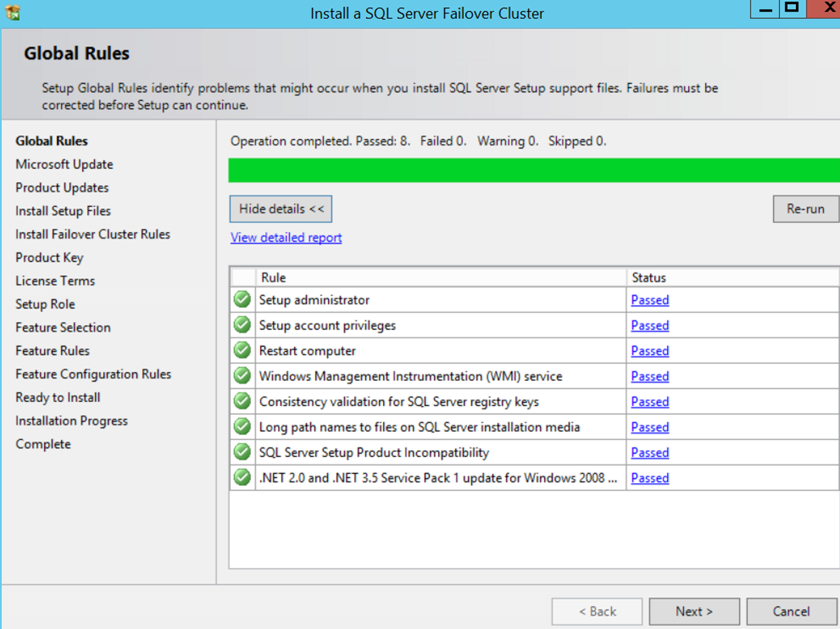Click .NET 2.0 and .NET 3.5 Service Pack text
This screenshot has height=629, width=840.
(439, 478)
